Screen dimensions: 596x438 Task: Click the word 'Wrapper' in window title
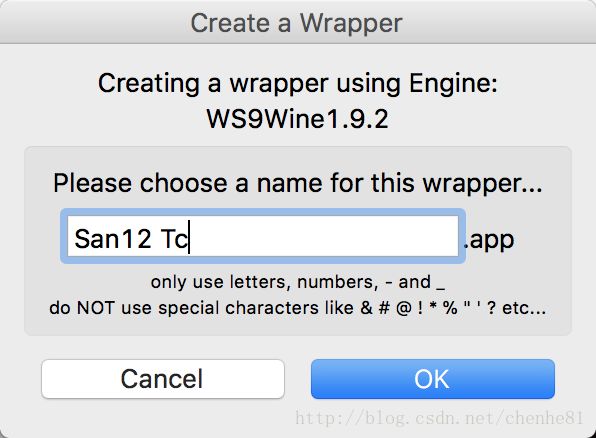click(x=351, y=24)
